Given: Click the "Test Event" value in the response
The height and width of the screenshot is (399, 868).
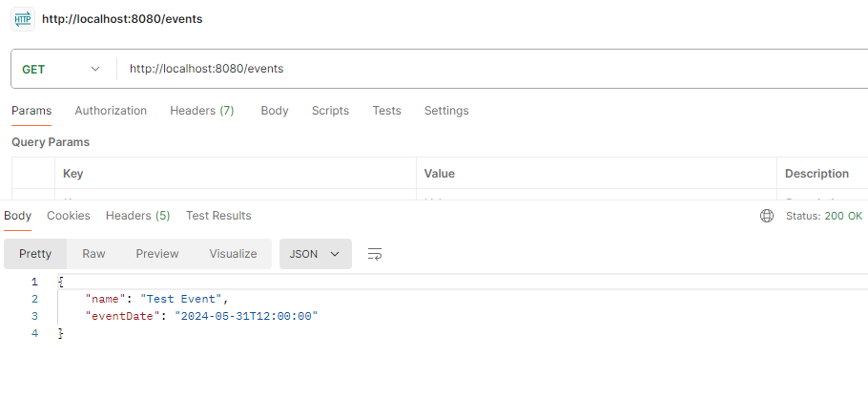Looking at the screenshot, I should click(x=181, y=300).
